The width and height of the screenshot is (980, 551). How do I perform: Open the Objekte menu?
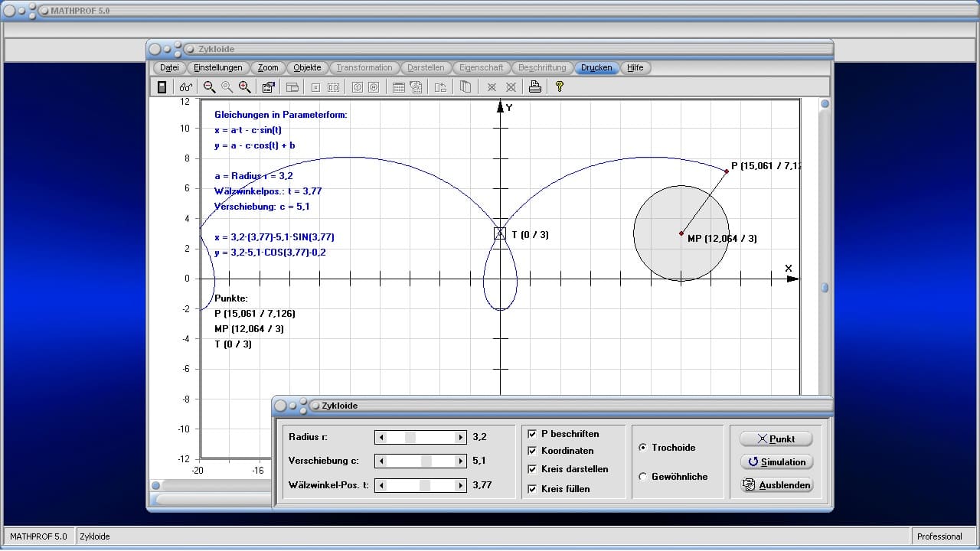[308, 67]
